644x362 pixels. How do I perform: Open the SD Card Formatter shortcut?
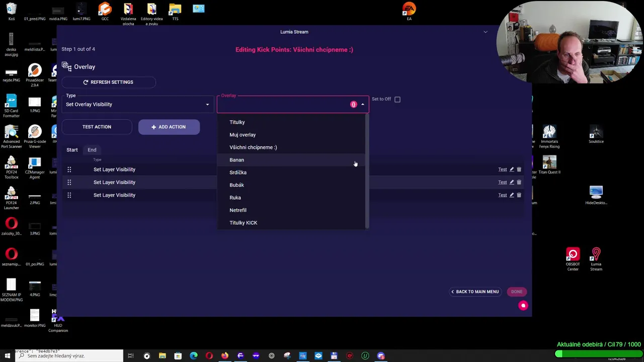click(11, 106)
